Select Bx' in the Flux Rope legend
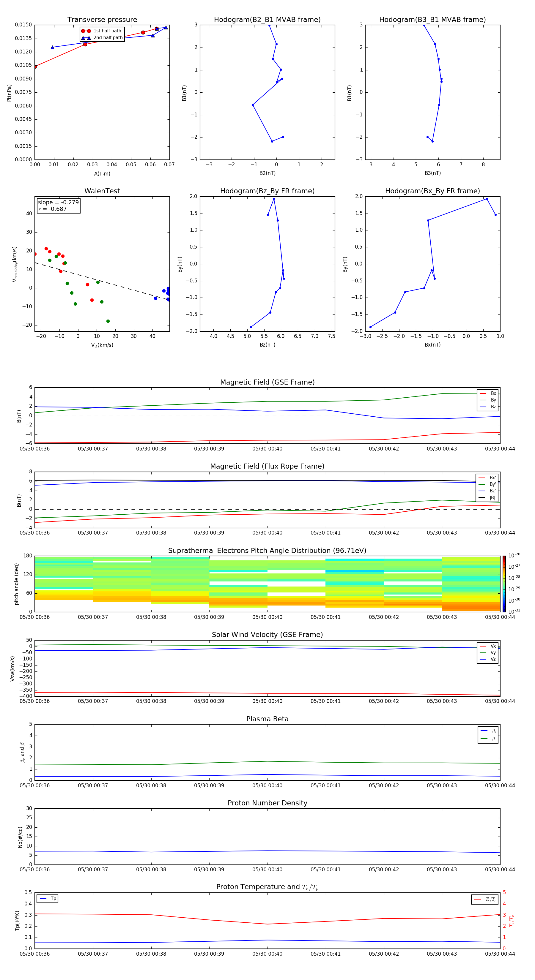Viewport: 535px width, 980px height. 487,478
